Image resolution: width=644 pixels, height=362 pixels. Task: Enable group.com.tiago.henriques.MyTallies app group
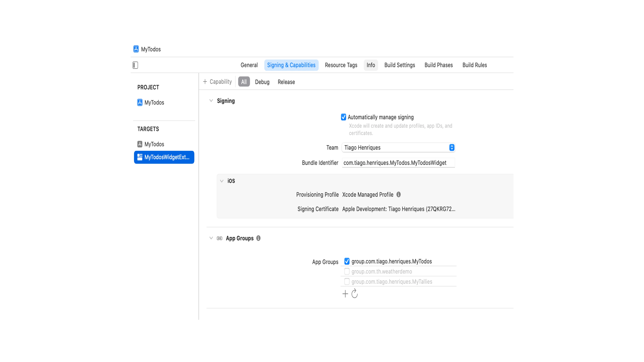tap(347, 282)
